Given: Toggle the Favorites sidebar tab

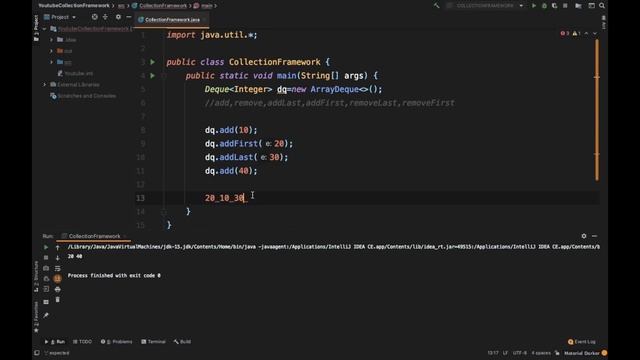Looking at the screenshot, I should pyautogui.click(x=36, y=317).
